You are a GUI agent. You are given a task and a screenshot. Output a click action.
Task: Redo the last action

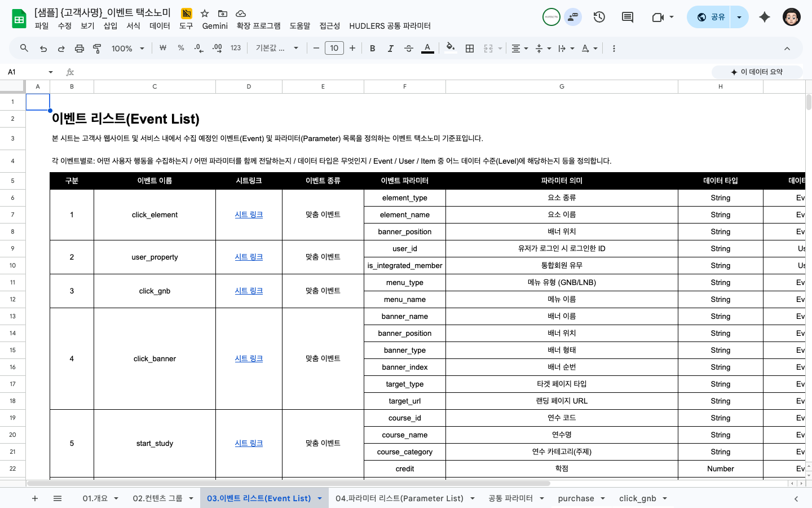[x=61, y=49]
